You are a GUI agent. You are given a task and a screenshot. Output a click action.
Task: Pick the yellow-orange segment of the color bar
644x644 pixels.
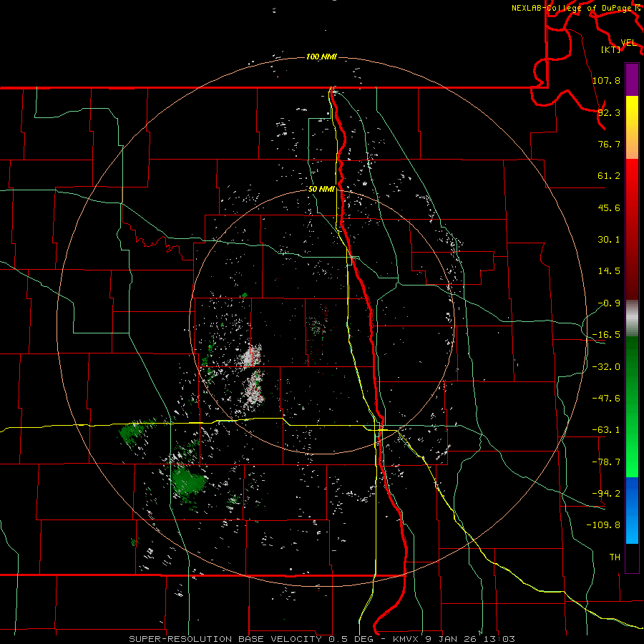(x=632, y=127)
